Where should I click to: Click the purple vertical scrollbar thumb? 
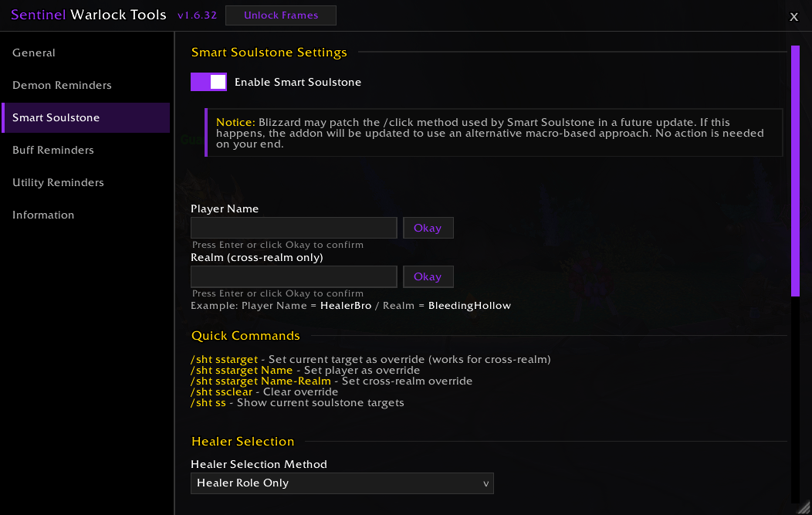click(796, 171)
